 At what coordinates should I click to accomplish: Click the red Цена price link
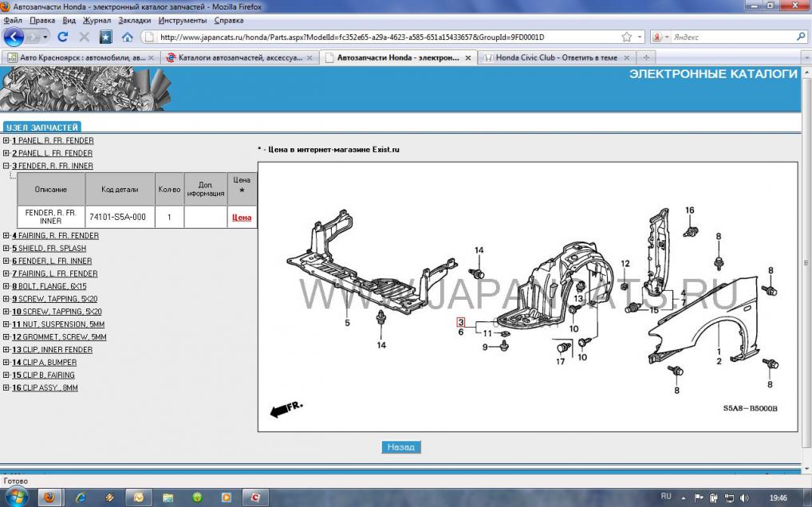click(x=242, y=218)
